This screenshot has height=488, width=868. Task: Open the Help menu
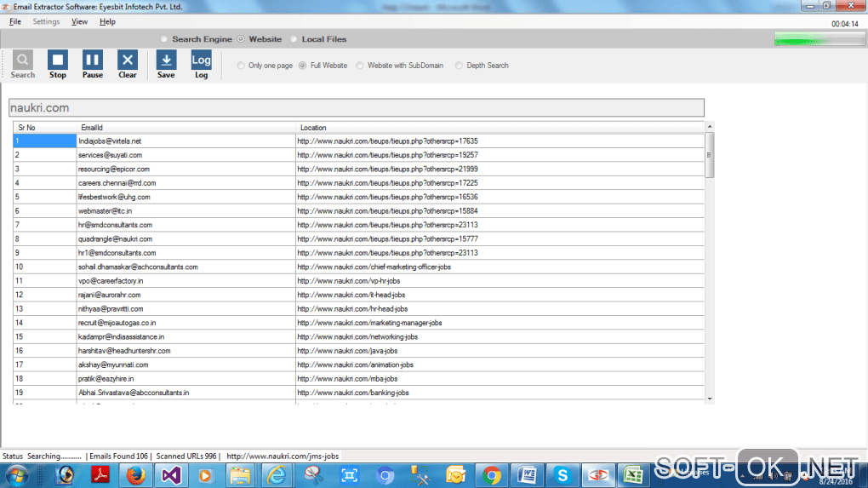tap(107, 21)
